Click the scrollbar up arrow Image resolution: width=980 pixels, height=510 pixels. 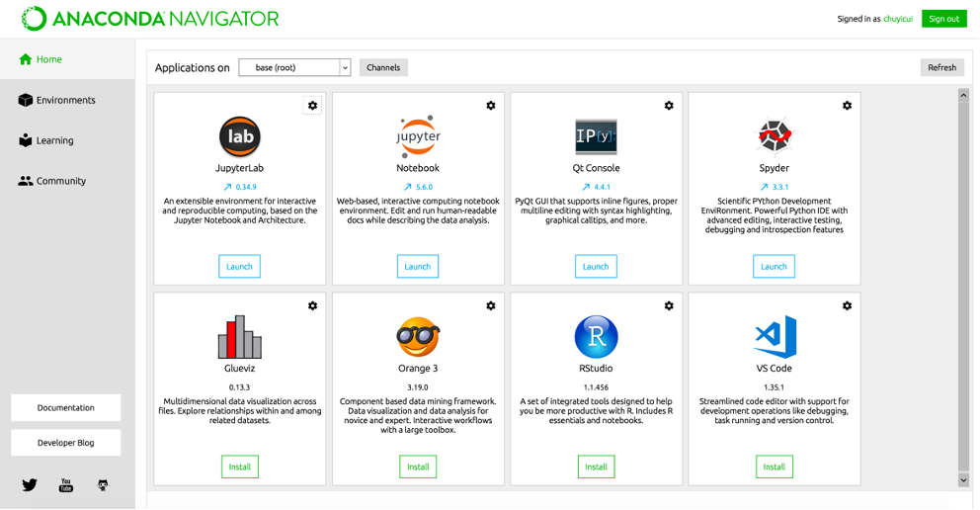[963, 95]
